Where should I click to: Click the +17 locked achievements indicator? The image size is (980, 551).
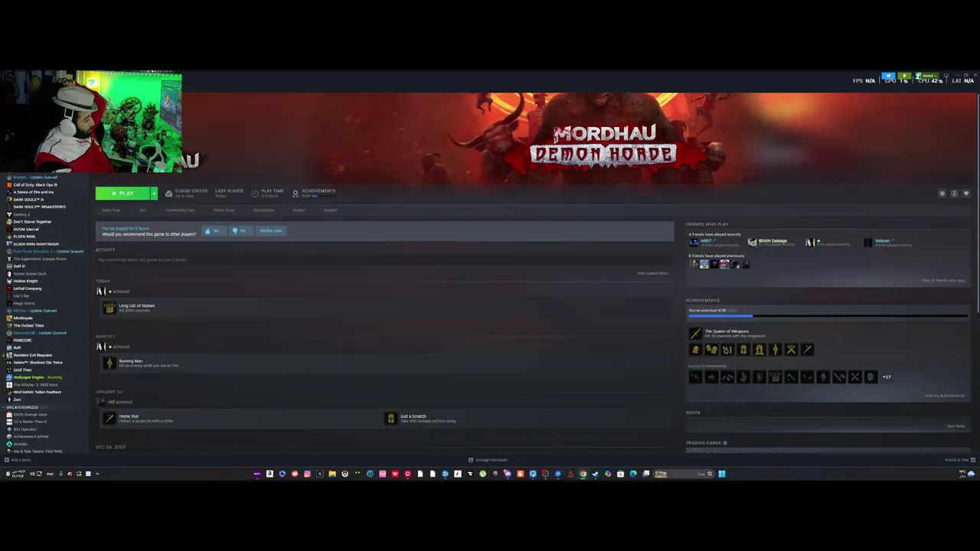click(x=887, y=377)
